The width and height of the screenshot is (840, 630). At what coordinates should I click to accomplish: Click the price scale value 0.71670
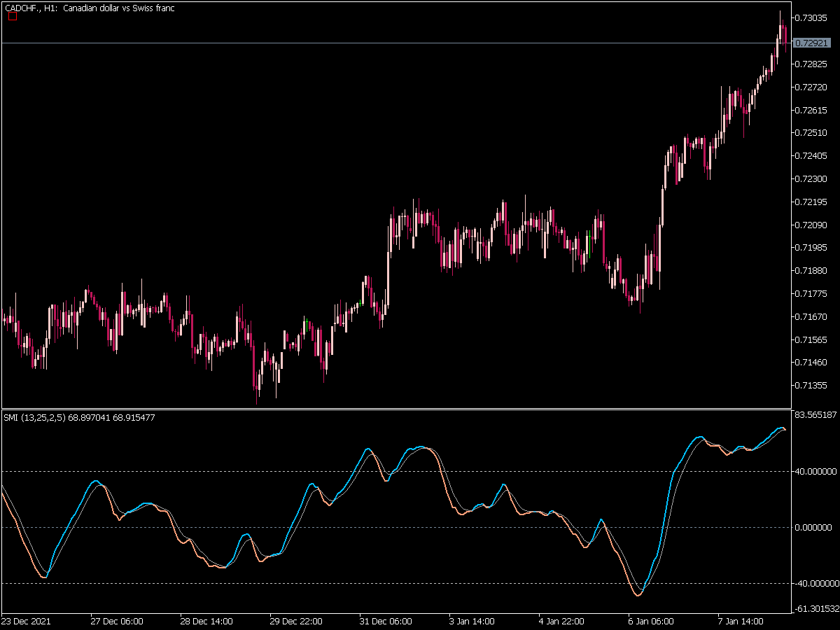click(813, 316)
